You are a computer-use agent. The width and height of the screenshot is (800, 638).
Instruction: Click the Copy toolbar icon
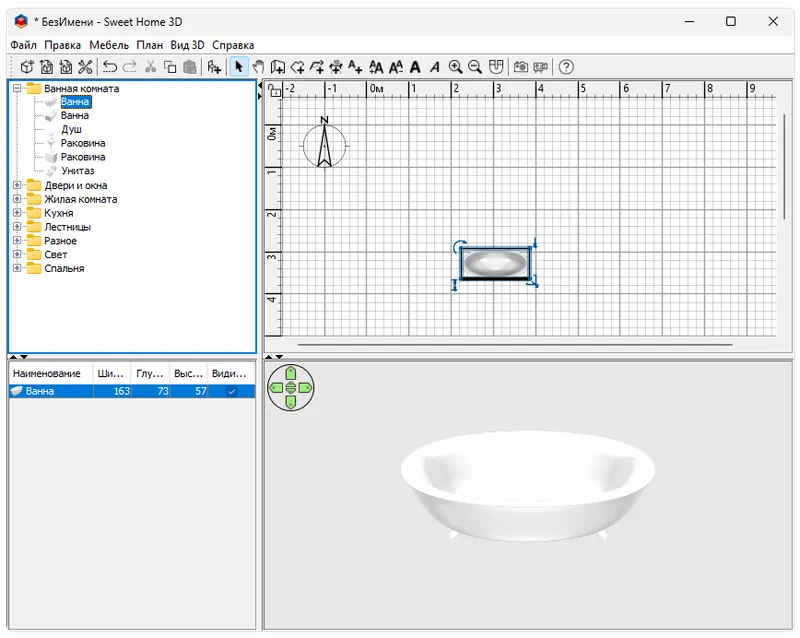[x=170, y=67]
